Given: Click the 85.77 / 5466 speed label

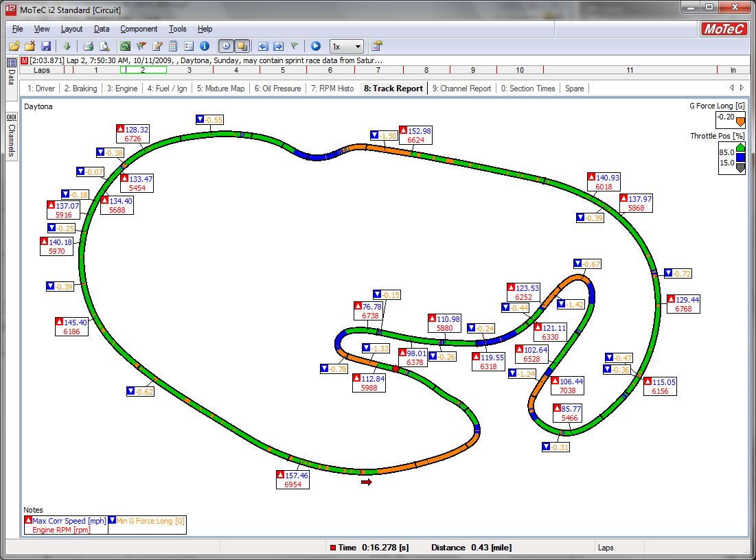Looking at the screenshot, I should pos(567,414).
